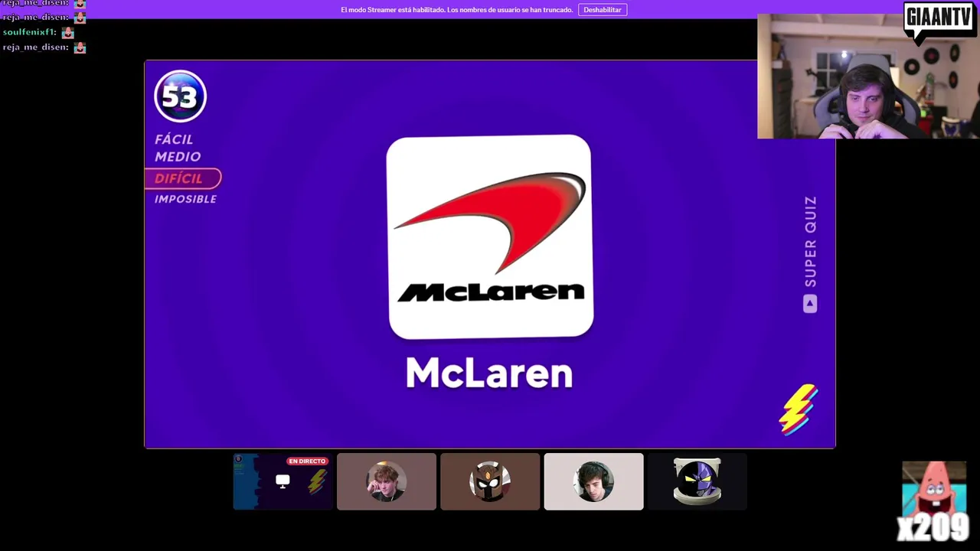Click the EN DIRECTO live badge
The width and height of the screenshot is (980, 551).
point(307,461)
